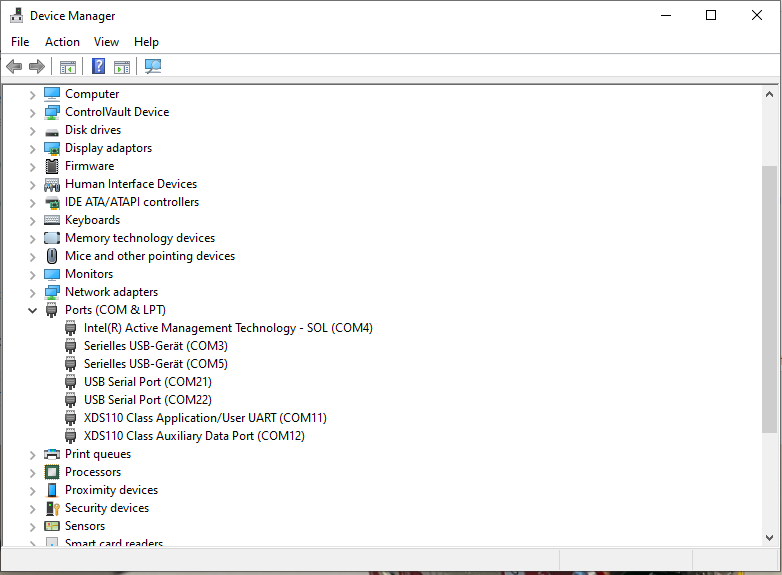Click the scrollbar up arrow
This screenshot has width=782, height=575.
tap(769, 94)
